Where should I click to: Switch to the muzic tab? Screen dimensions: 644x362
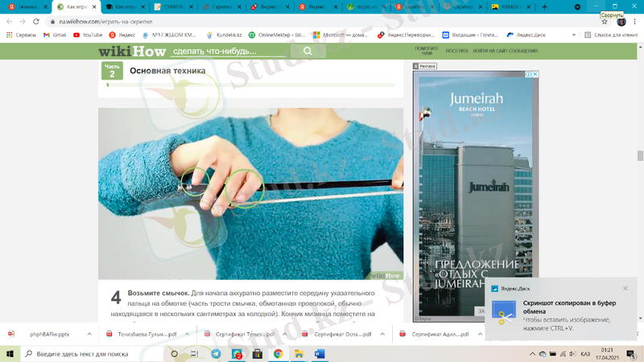click(366, 7)
